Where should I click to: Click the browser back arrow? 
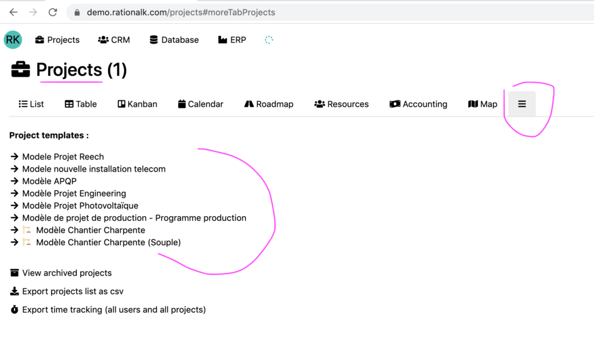(x=13, y=12)
